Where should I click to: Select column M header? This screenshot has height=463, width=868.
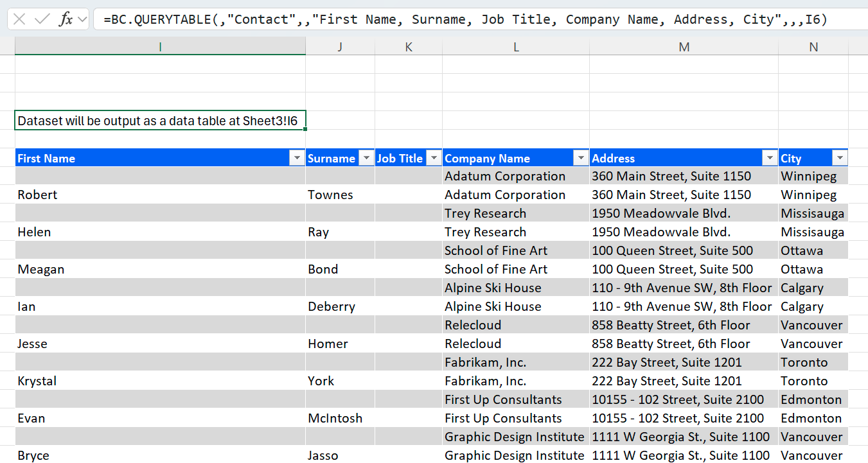684,47
